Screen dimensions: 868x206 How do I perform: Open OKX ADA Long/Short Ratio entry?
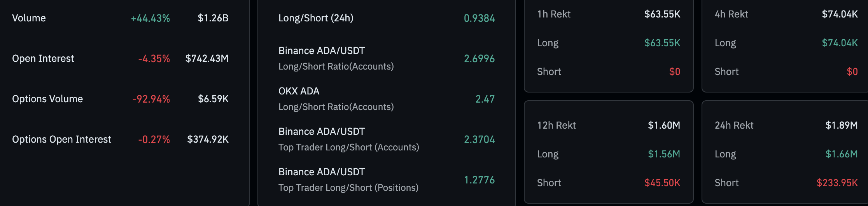point(387,99)
